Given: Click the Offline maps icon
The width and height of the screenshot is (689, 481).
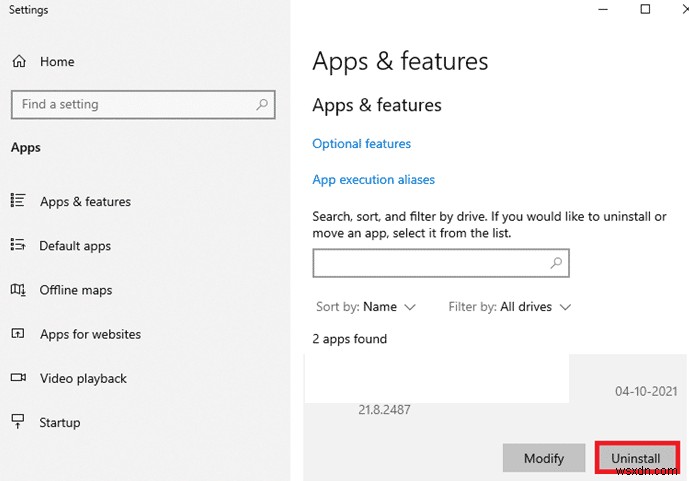Looking at the screenshot, I should (x=18, y=290).
